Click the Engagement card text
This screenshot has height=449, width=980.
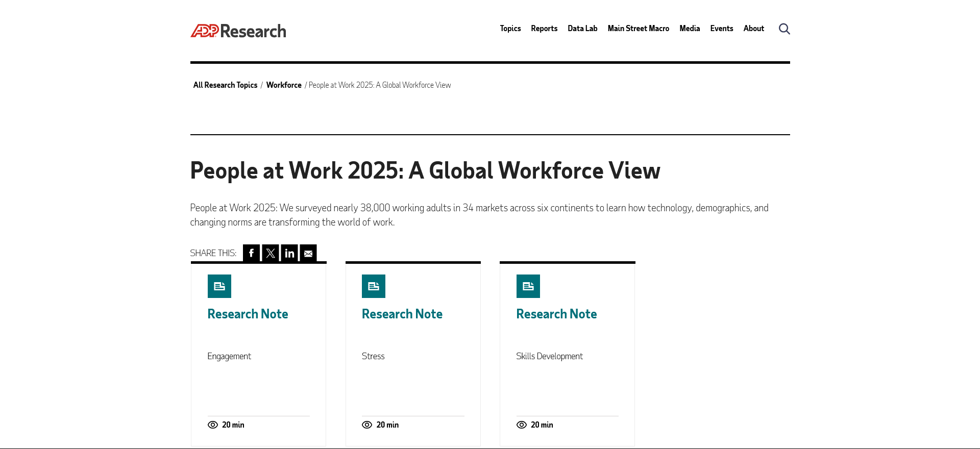click(229, 356)
